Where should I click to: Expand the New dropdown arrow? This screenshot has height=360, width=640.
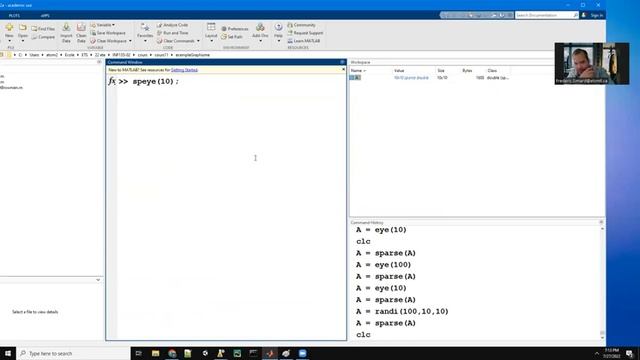point(9,41)
